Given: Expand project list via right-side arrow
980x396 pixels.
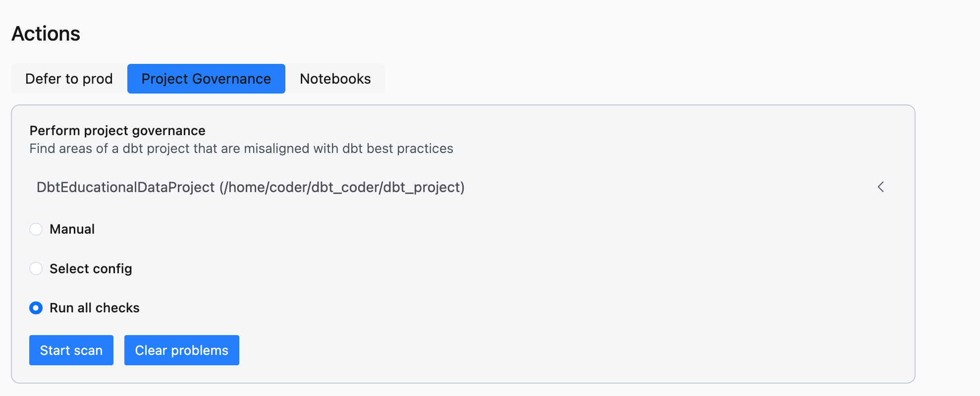Looking at the screenshot, I should (x=880, y=187).
